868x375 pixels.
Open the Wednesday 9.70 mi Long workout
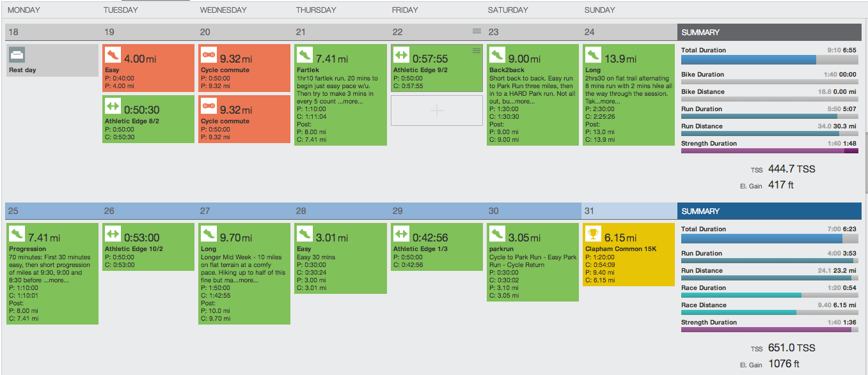pos(244,273)
